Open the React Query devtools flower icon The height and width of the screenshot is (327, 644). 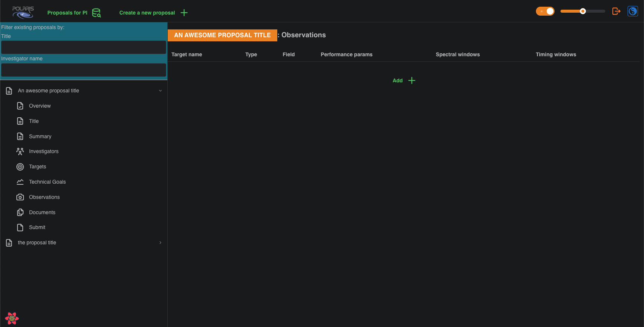click(12, 318)
